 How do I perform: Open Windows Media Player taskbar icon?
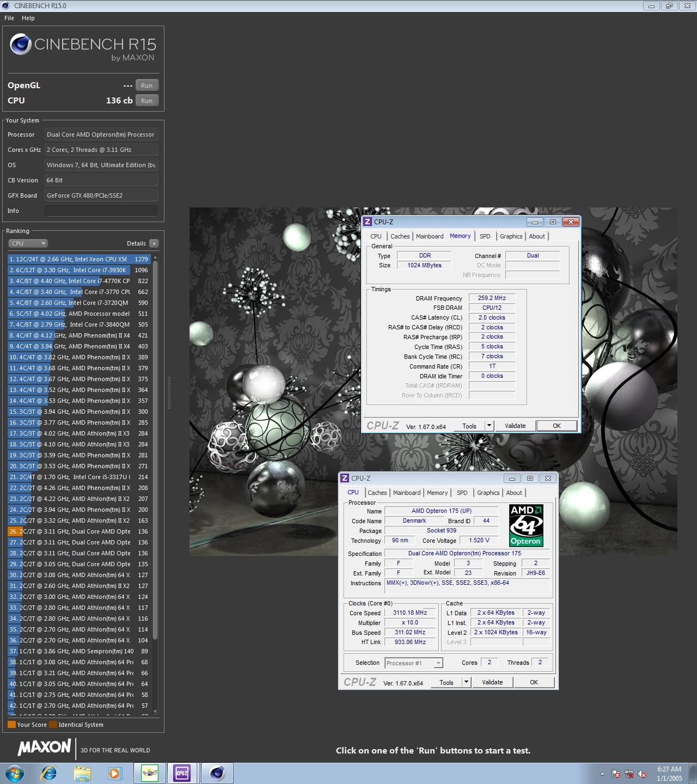click(115, 773)
